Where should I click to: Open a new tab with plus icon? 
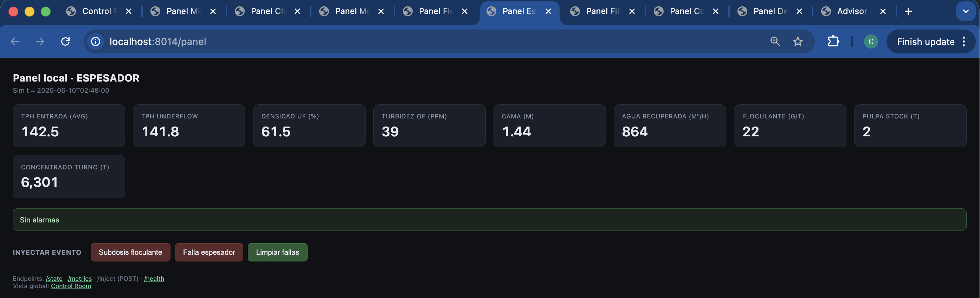(x=908, y=11)
